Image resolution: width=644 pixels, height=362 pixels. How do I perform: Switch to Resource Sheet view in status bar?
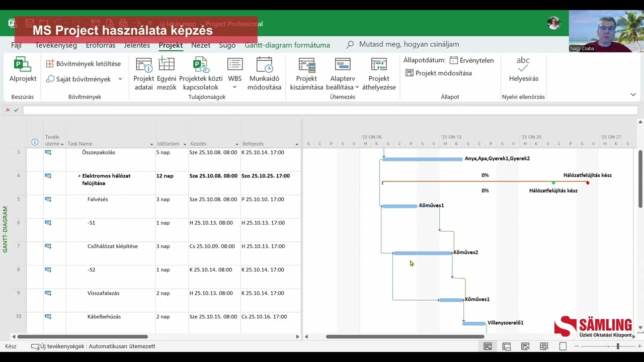pos(544,346)
